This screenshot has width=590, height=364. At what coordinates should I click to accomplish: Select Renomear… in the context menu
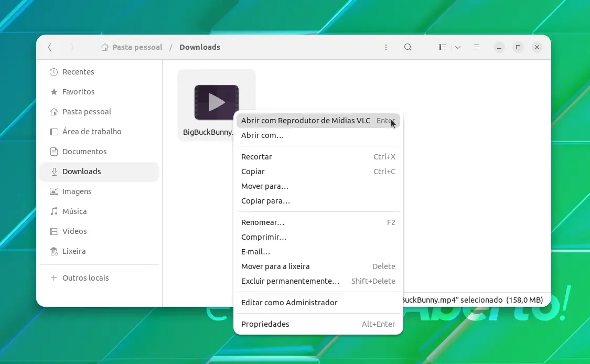pyautogui.click(x=318, y=222)
